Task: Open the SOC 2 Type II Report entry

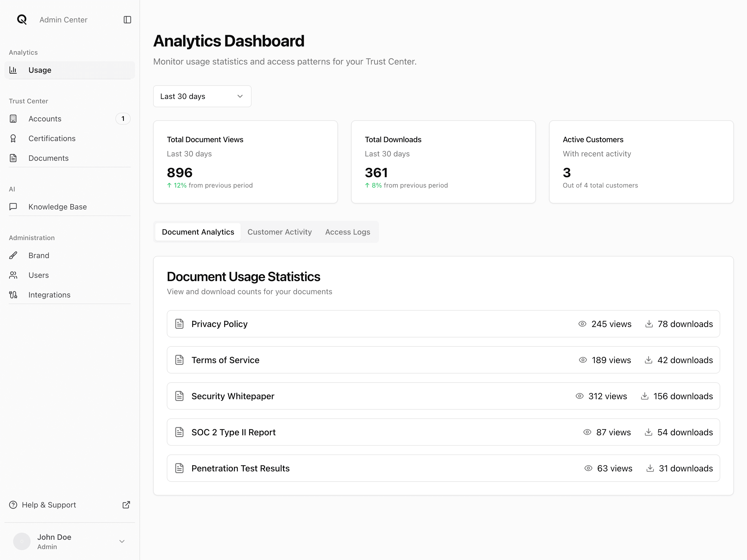Action: [233, 432]
